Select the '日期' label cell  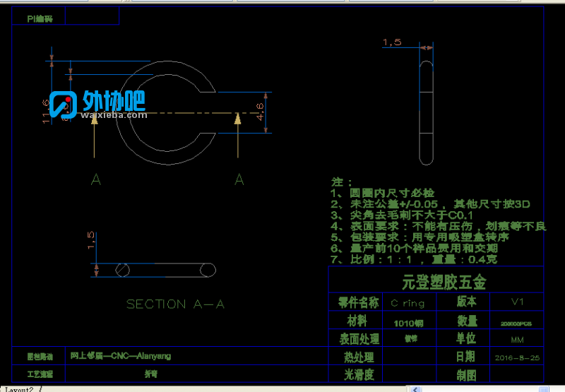(465, 356)
